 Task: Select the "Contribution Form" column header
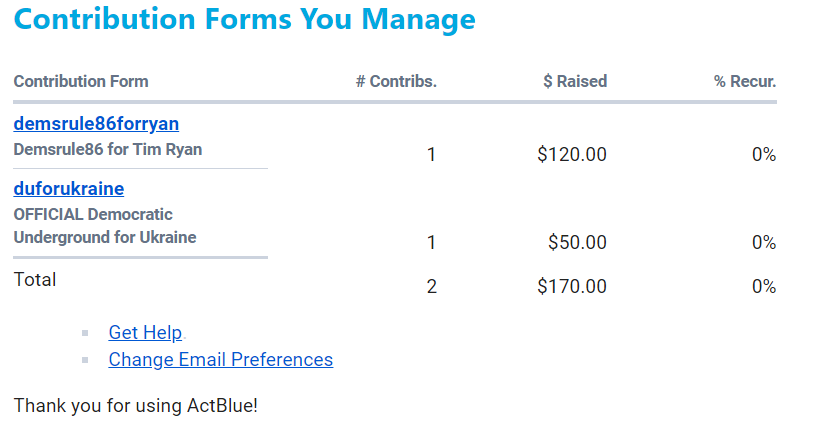[81, 82]
